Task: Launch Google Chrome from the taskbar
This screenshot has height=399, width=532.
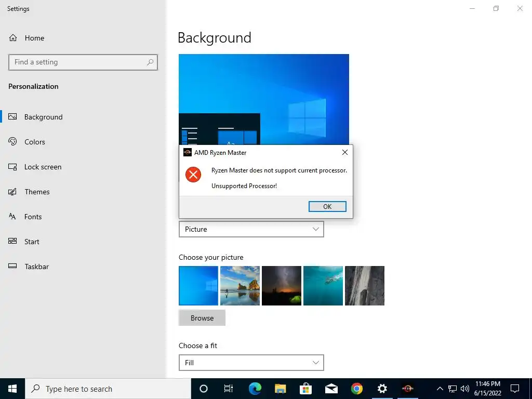Action: click(356, 389)
